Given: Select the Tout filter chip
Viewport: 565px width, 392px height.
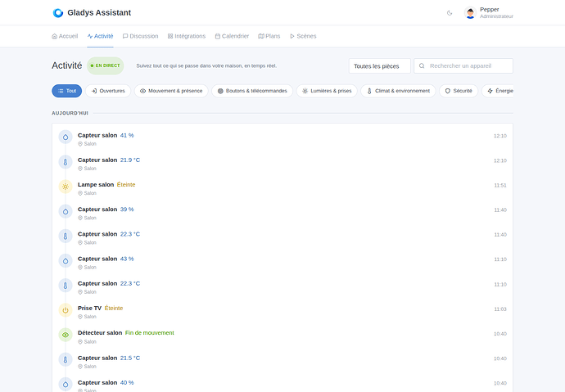Looking at the screenshot, I should (x=67, y=91).
